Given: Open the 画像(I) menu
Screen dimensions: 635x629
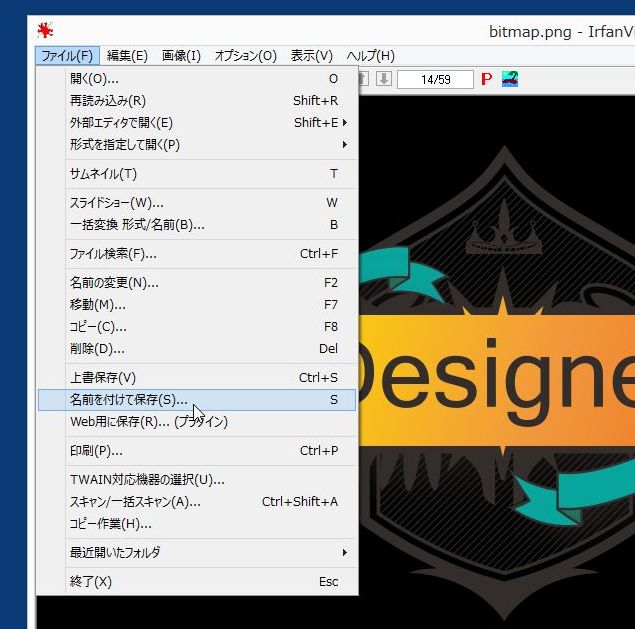Looking at the screenshot, I should tap(181, 56).
